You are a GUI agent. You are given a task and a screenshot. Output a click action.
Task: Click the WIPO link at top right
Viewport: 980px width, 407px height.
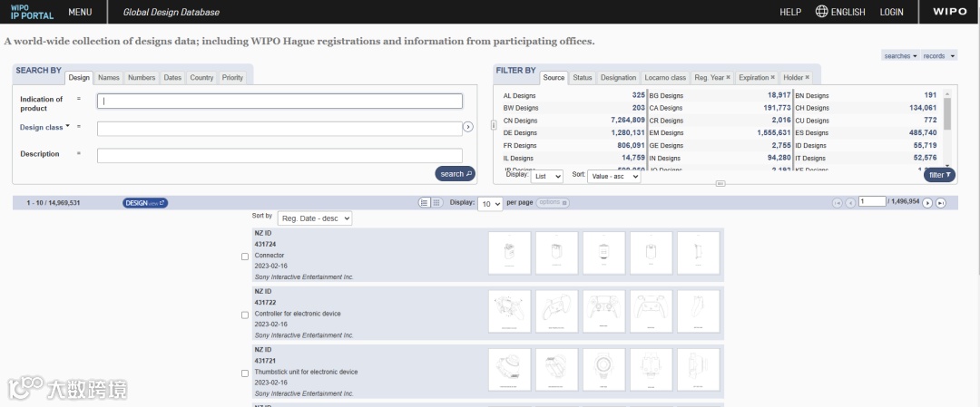950,12
